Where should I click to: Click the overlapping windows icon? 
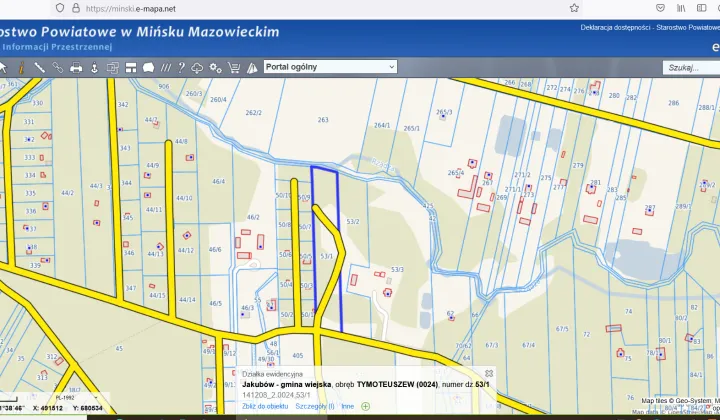point(112,68)
